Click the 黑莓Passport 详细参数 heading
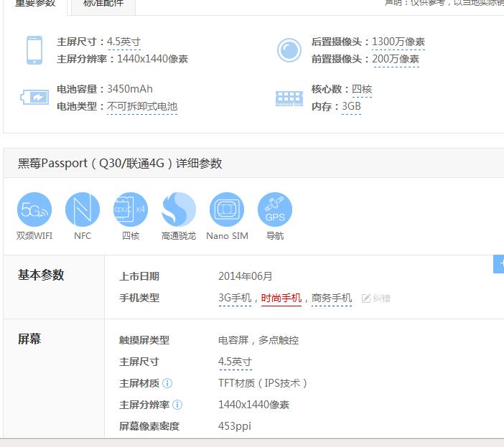Viewport: 504px width, 447px height. (x=120, y=163)
